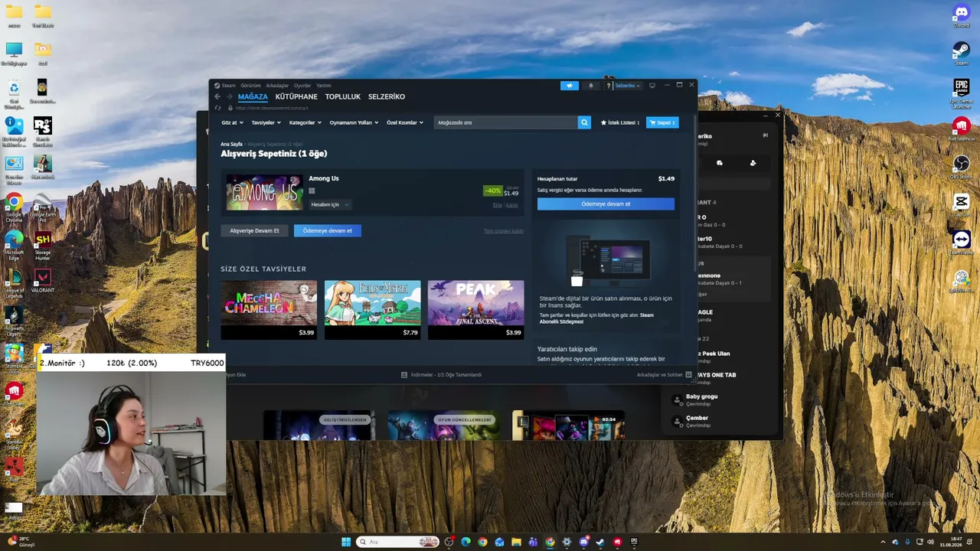
Task: Click the store search magnifier button
Action: coord(584,122)
